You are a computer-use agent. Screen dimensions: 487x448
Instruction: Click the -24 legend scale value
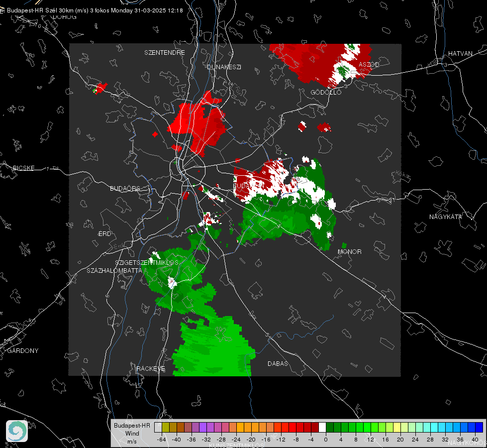(236, 440)
